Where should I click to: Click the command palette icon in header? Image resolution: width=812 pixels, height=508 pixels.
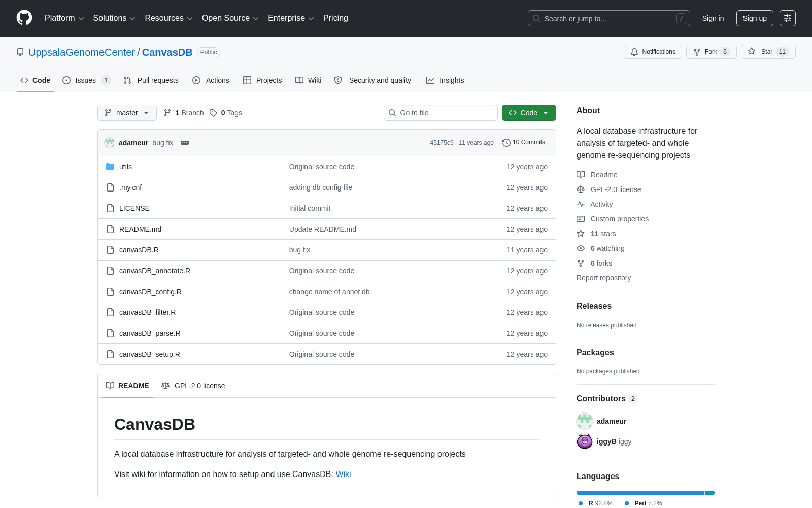point(788,18)
